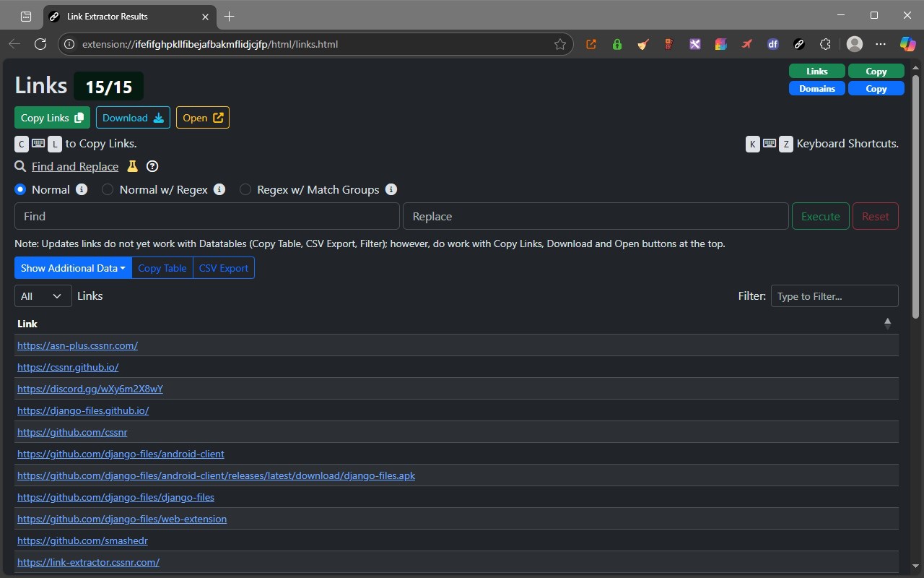Select the Normal w/ Regex radio option
924x578 pixels.
[x=108, y=189]
